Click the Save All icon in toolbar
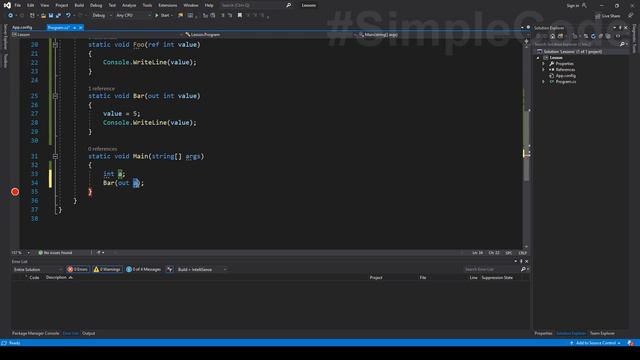 58,16
